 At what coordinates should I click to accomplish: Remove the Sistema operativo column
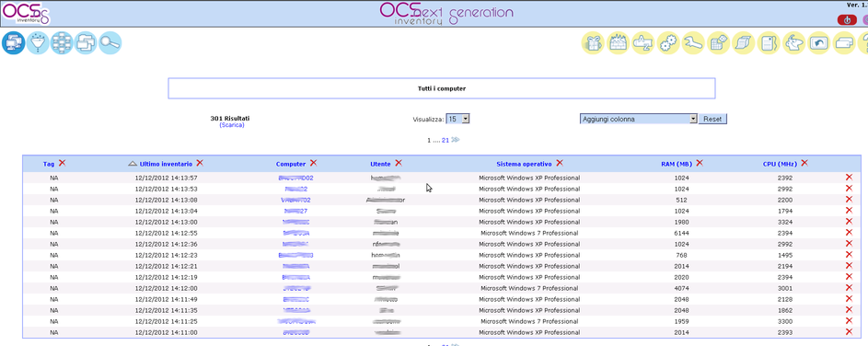click(560, 163)
